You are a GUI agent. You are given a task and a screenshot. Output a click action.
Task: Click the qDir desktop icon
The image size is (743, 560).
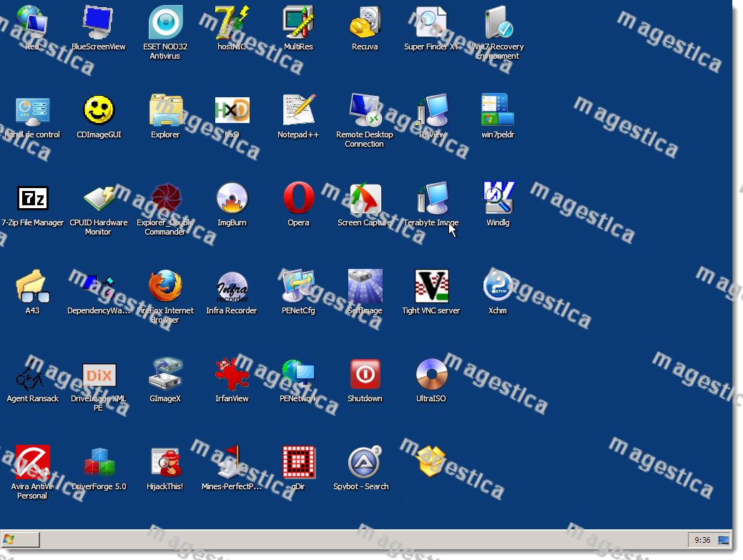(298, 463)
